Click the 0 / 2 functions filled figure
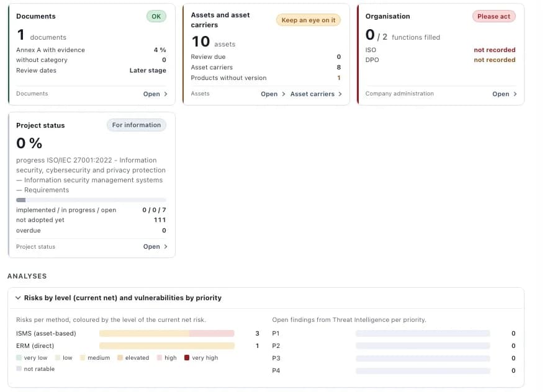The width and height of the screenshot is (545, 392). (x=402, y=35)
